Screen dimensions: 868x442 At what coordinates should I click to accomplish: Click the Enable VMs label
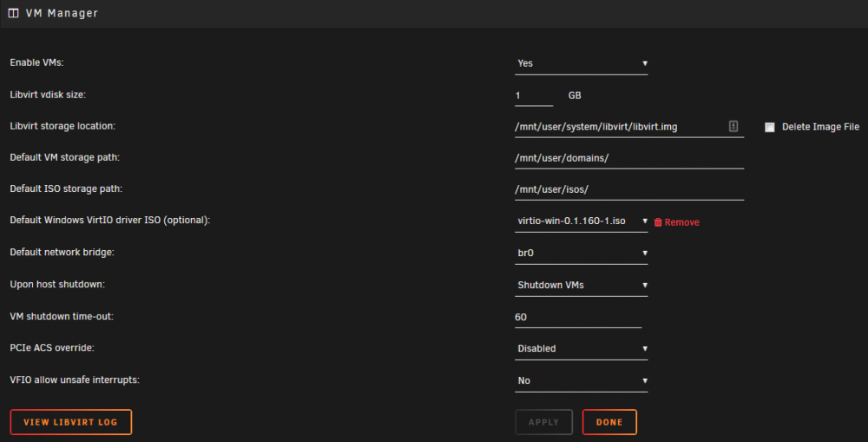point(36,63)
